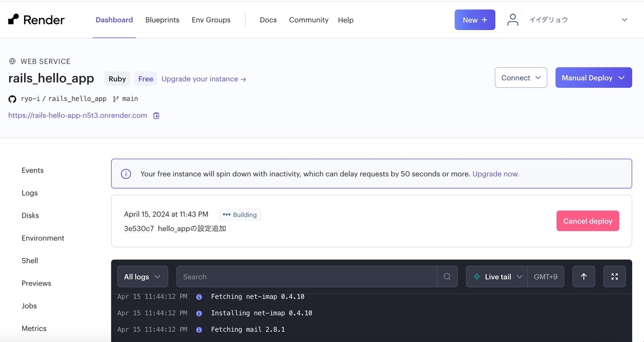Click the search magnifier icon in the logs
Viewport: 644px width, 342px height.
pyautogui.click(x=447, y=277)
